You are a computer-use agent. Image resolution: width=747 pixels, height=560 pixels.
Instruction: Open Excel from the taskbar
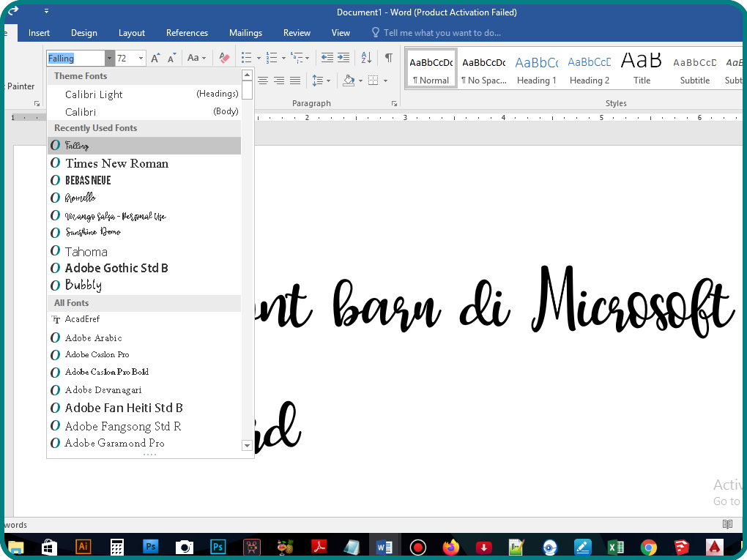tap(615, 547)
